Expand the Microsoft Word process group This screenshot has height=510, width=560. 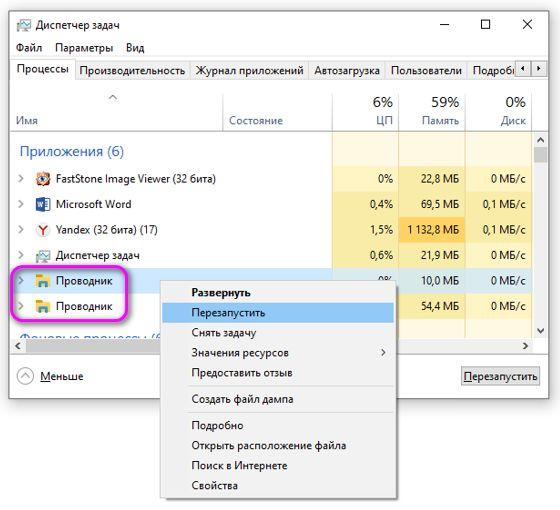[21, 204]
